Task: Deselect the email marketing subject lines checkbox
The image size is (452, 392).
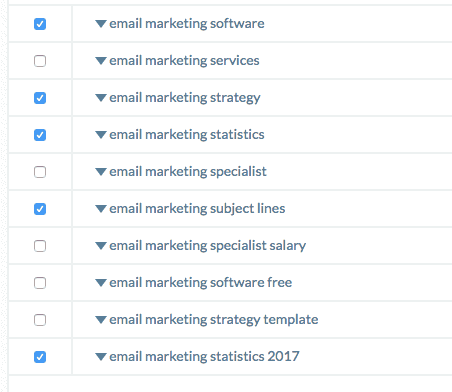Action: pyautogui.click(x=40, y=209)
